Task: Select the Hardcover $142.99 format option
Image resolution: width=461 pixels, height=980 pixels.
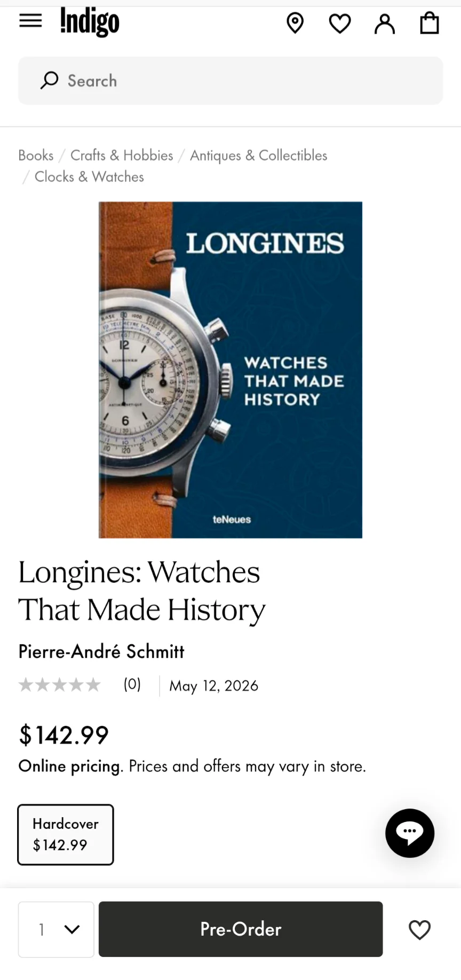Action: coord(66,835)
